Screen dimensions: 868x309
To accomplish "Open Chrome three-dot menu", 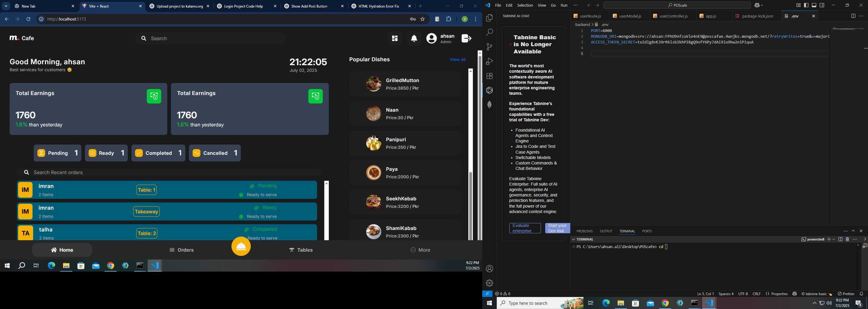I will [476, 19].
